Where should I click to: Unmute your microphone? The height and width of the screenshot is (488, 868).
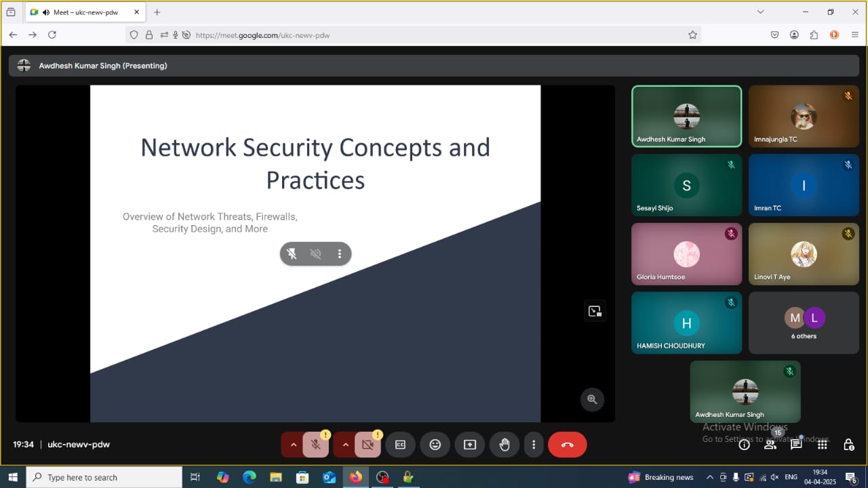[315, 445]
